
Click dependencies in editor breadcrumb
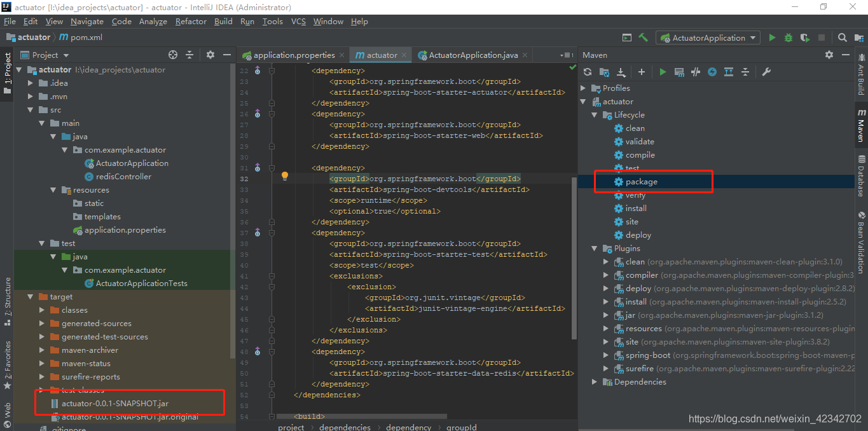[x=343, y=427]
